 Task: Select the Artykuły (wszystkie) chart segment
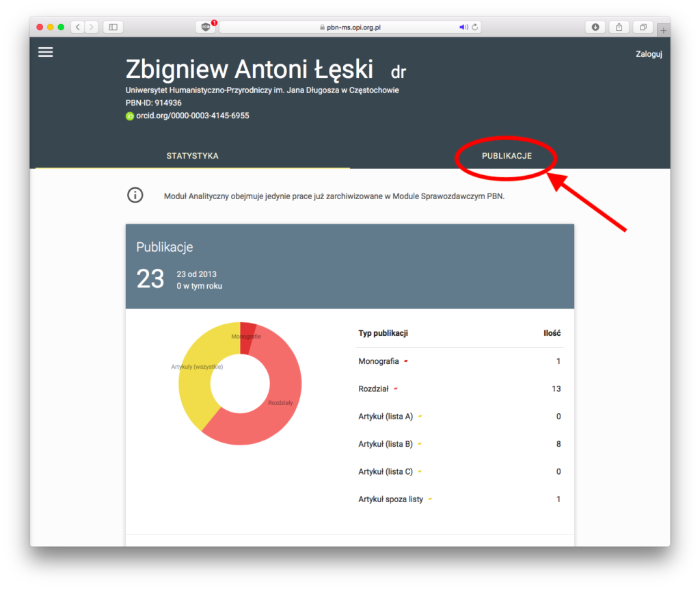point(196,380)
